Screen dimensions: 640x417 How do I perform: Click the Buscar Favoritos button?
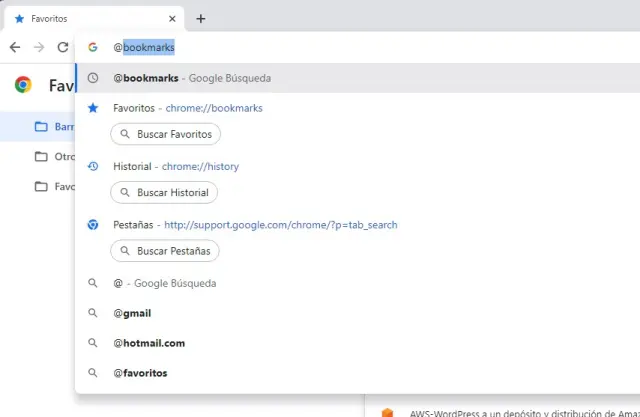click(166, 133)
